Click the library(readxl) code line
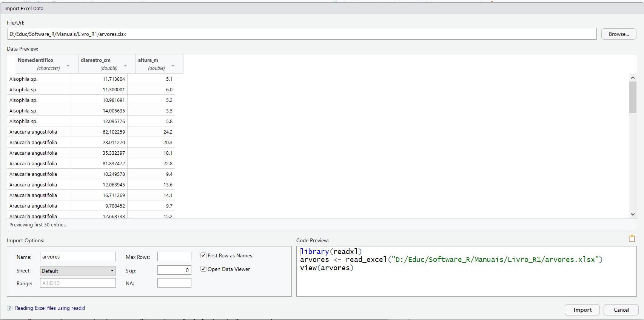644x320 pixels. (331, 251)
